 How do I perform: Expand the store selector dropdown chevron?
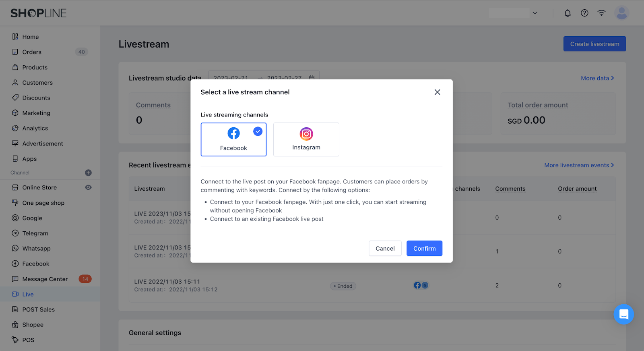tap(535, 13)
